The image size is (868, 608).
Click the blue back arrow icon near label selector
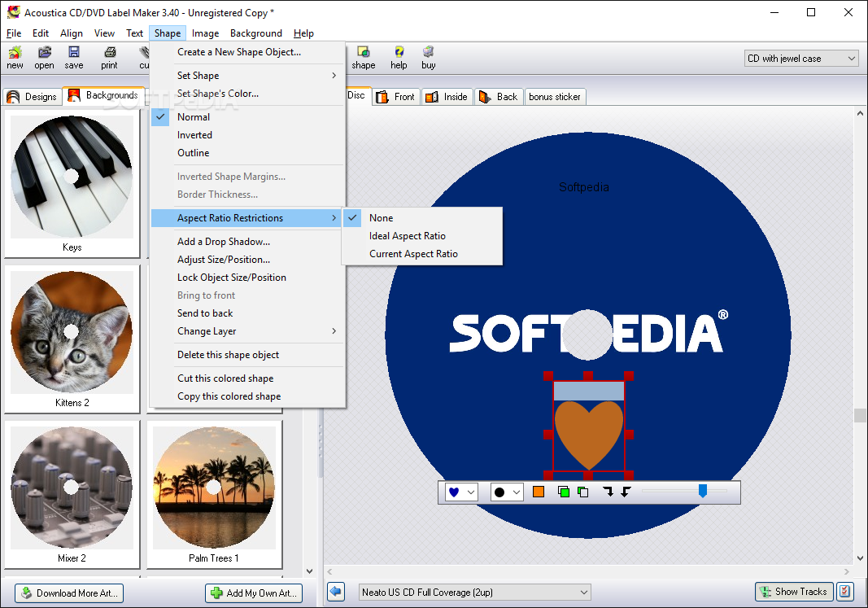point(335,592)
